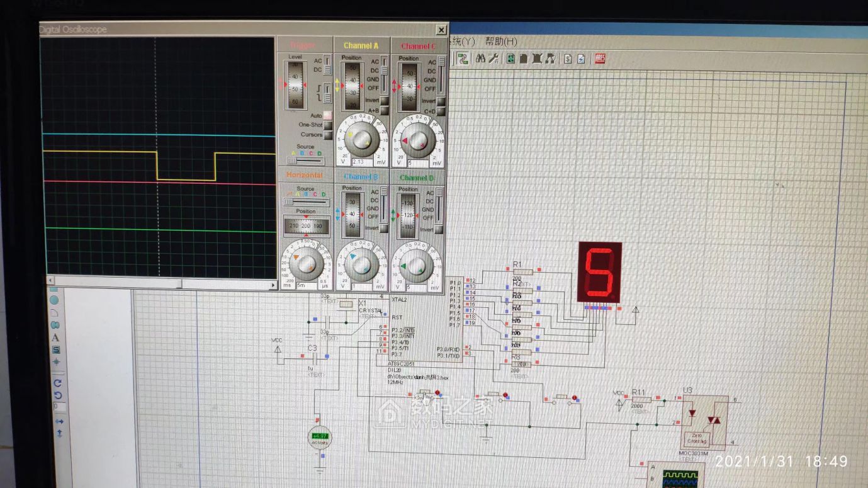The height and width of the screenshot is (488, 868).
Task: Toggle Channel A Invert button
Action: (x=384, y=101)
